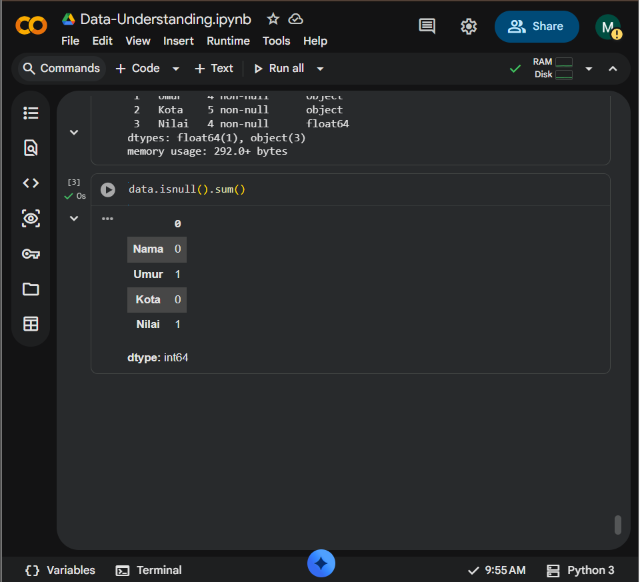Open the Terminal panel
The height and width of the screenshot is (582, 640).
coord(149,570)
